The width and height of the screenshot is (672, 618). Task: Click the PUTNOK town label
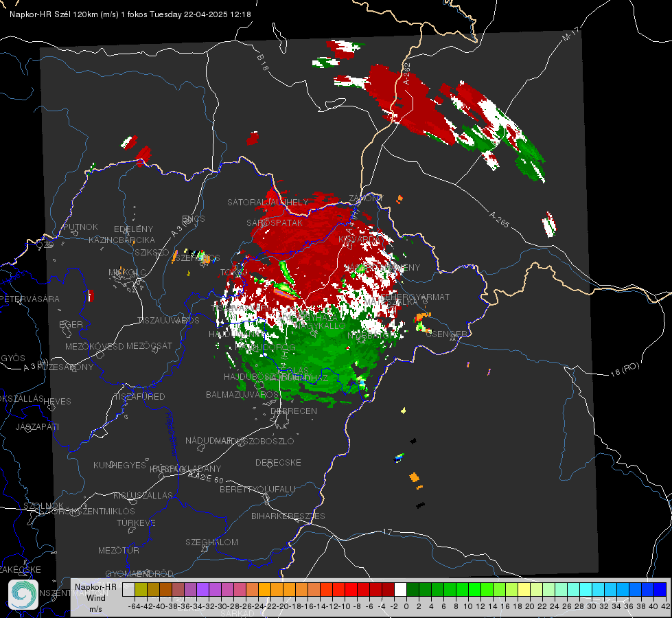click(80, 227)
